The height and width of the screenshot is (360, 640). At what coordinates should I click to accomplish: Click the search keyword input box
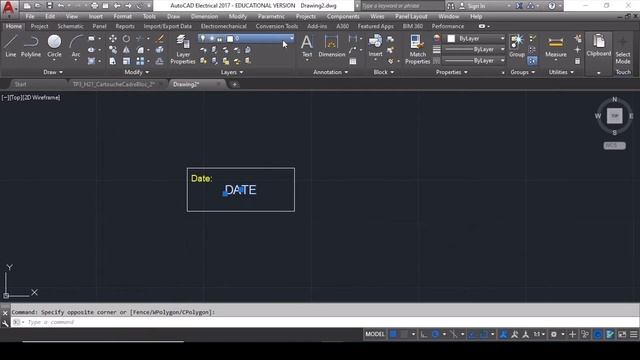coord(402,6)
